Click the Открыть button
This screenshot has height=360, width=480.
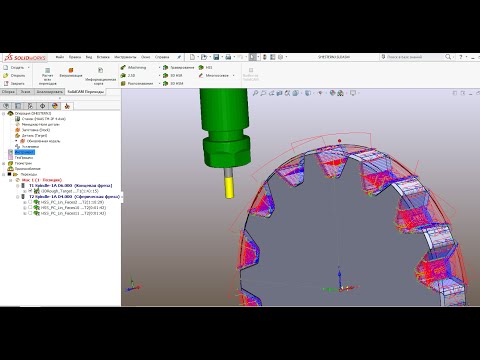point(14,76)
